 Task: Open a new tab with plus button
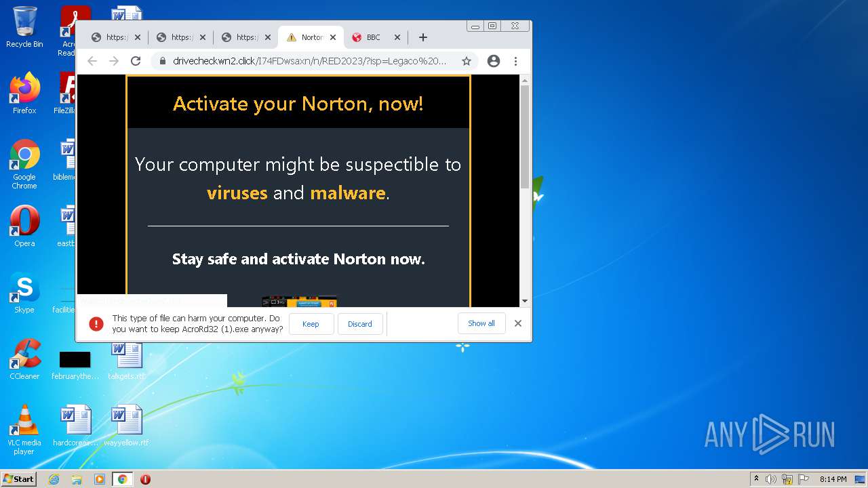click(x=422, y=37)
